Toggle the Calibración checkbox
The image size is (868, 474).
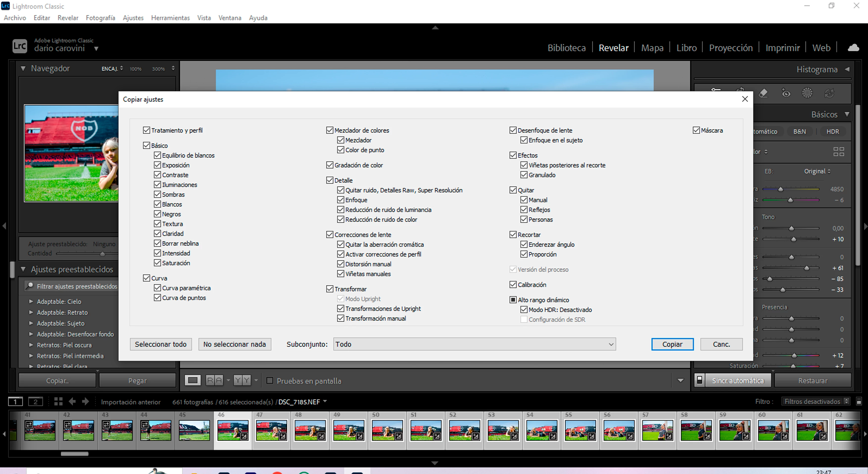[513, 284]
